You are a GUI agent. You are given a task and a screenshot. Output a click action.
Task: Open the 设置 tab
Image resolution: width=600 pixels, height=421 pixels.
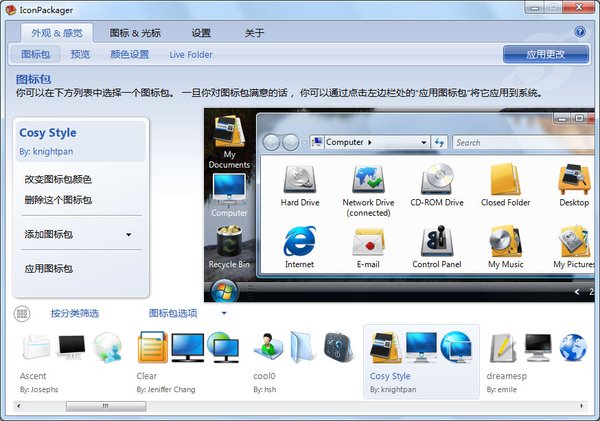coord(201,33)
